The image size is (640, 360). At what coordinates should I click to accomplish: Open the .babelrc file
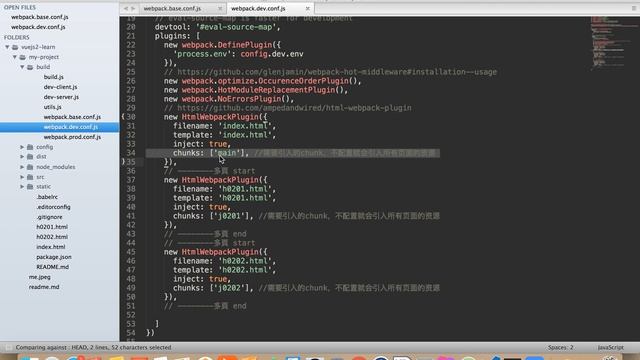[x=47, y=197]
